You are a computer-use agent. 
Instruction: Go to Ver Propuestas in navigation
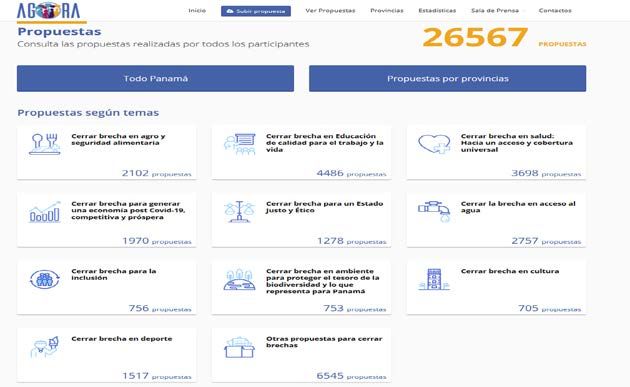[x=330, y=10]
